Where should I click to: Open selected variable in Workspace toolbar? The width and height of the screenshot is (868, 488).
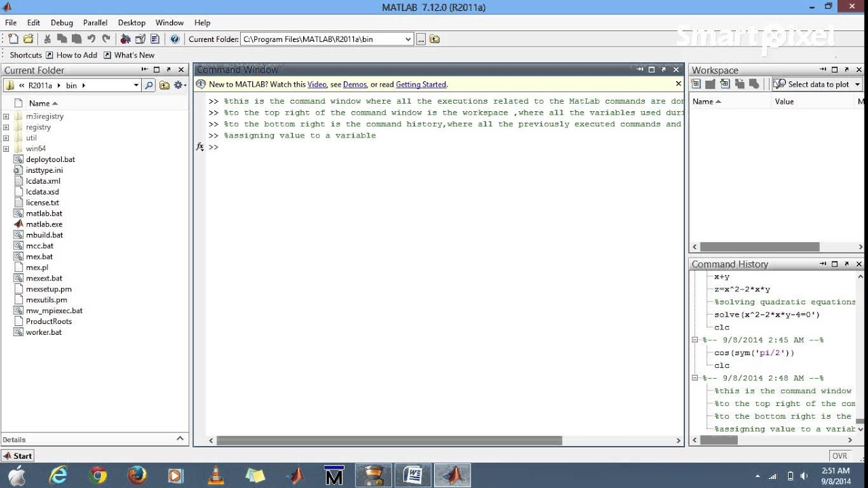710,84
